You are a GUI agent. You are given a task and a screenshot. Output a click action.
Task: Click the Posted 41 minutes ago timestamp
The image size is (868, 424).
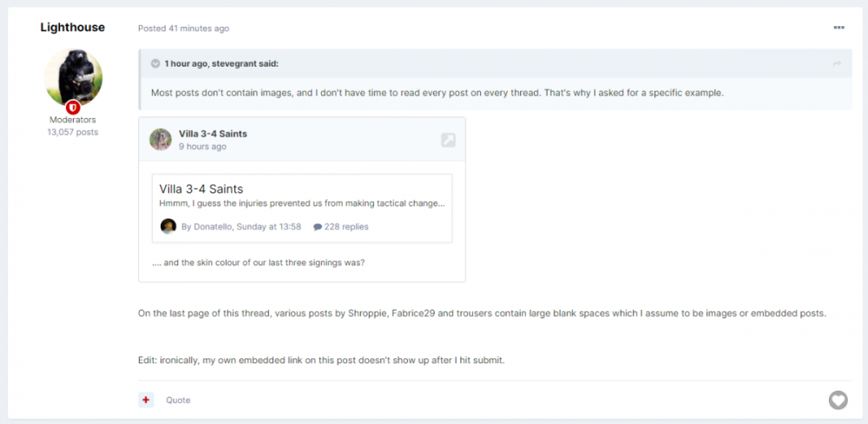click(184, 29)
